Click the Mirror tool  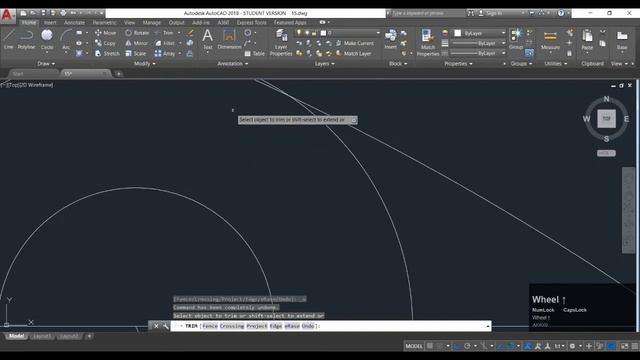(x=137, y=43)
